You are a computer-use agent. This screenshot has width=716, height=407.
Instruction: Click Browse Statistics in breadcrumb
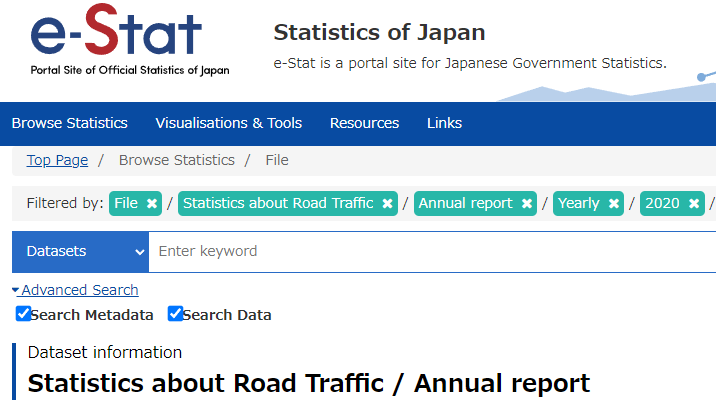click(176, 160)
